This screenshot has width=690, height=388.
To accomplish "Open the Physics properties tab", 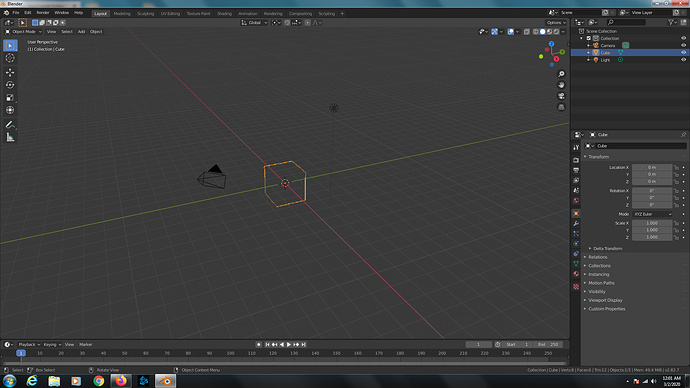I will pos(576,244).
